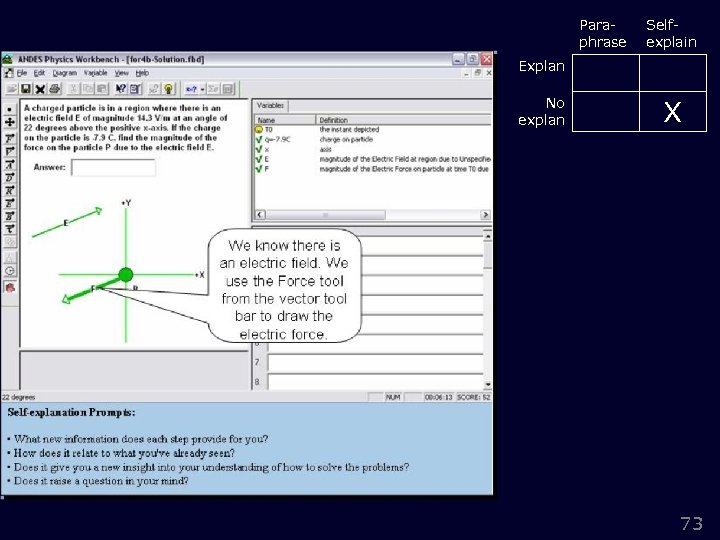Click the greyed scissors Cut icon
The height and width of the screenshot is (540, 720).
[73, 89]
